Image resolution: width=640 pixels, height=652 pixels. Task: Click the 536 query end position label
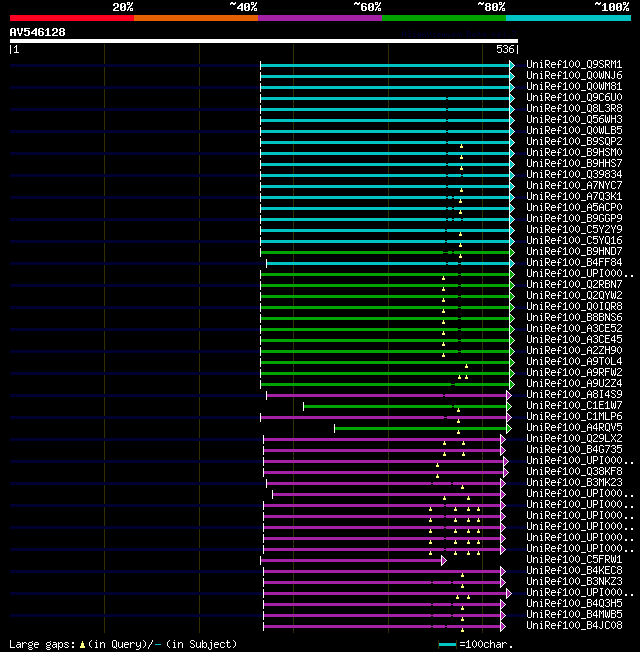[505, 49]
